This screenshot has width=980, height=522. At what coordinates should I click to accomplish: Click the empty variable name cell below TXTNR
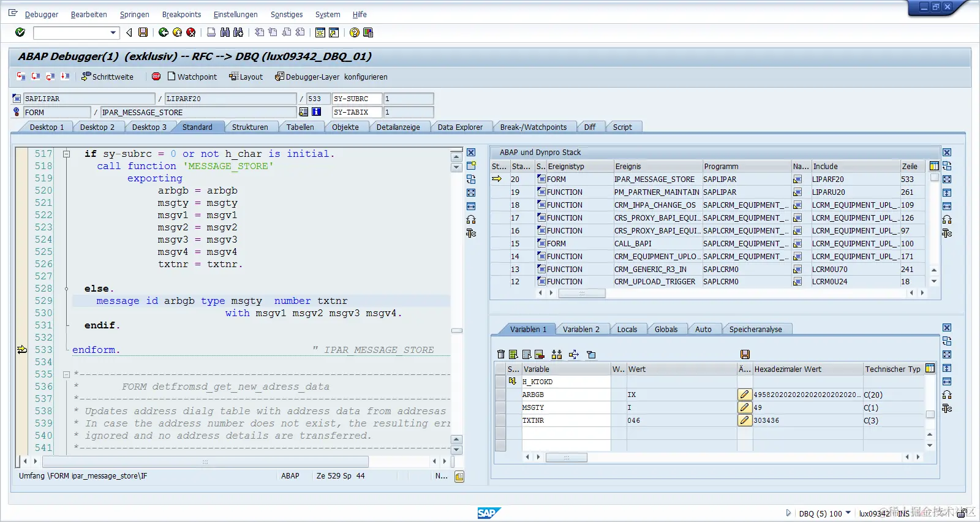pyautogui.click(x=566, y=433)
